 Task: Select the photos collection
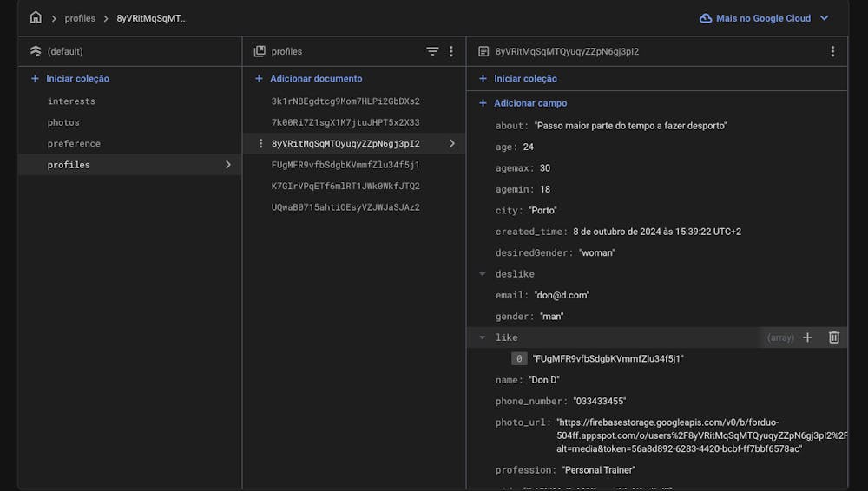pyautogui.click(x=63, y=122)
